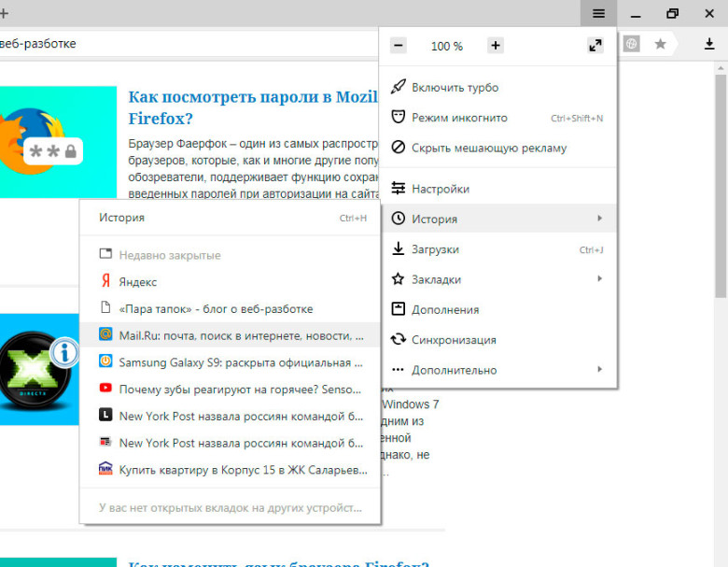This screenshot has height=567, width=728.
Task: Click the YouTube favicon in history
Action: tap(105, 388)
